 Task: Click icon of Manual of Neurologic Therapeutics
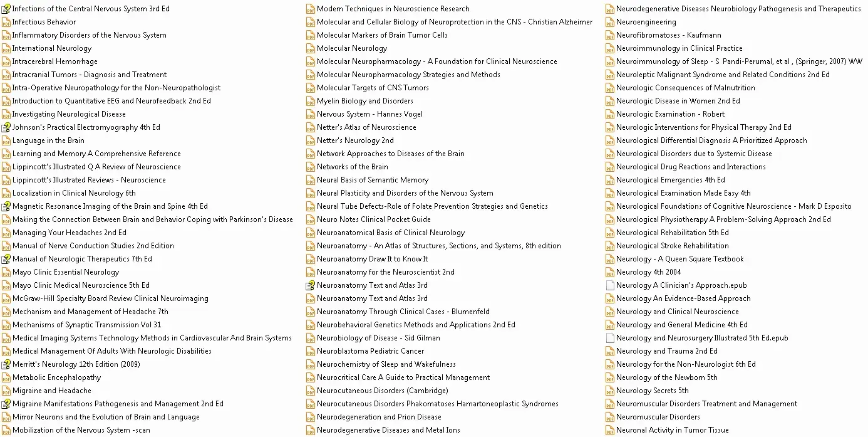click(6, 259)
